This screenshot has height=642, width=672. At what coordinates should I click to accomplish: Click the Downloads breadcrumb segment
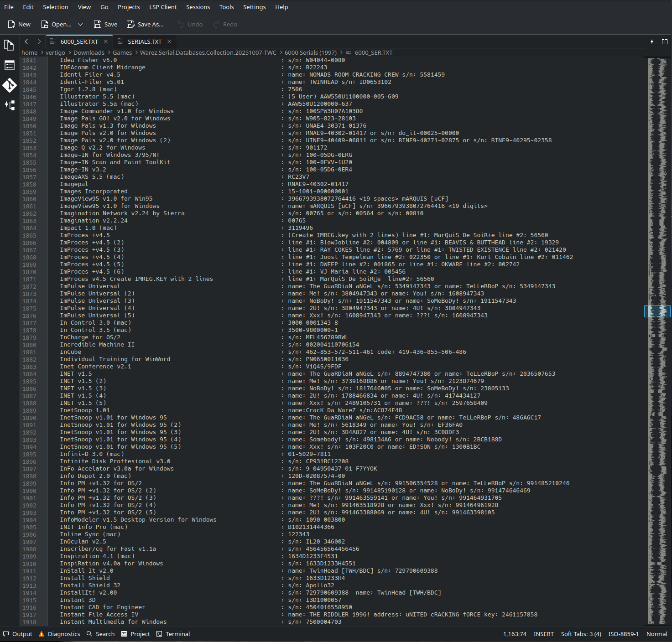point(89,53)
